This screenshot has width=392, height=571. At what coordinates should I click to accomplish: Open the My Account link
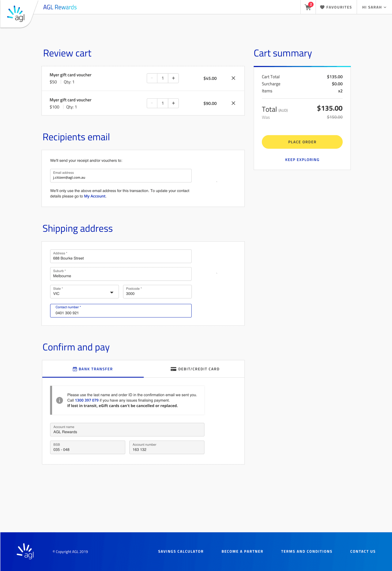click(x=95, y=196)
